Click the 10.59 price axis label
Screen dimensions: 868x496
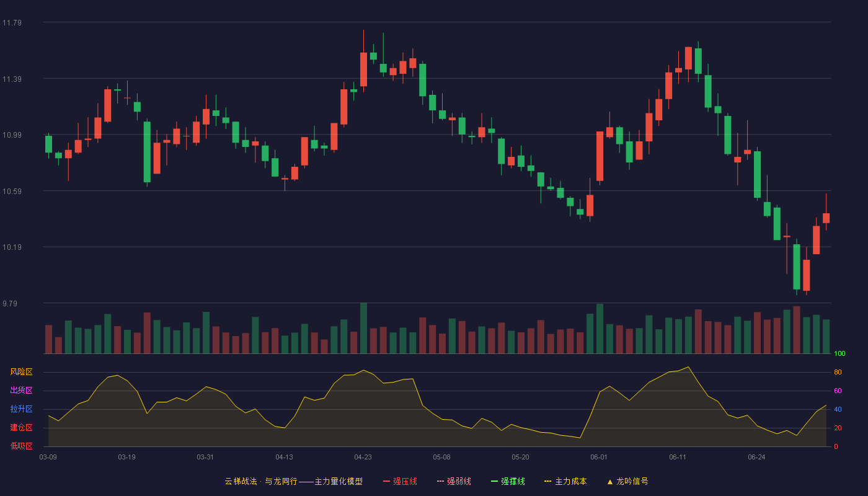(12, 191)
